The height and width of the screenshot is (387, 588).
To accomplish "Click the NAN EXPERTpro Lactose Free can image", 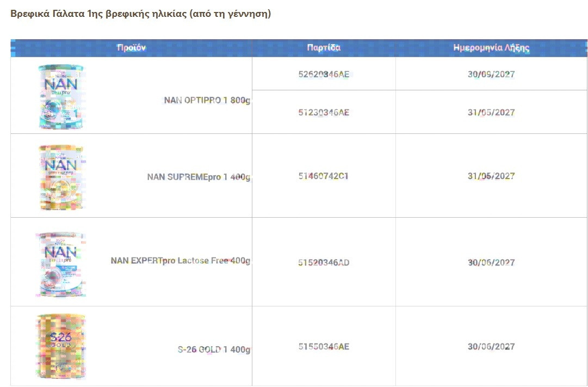I will 60,264.
